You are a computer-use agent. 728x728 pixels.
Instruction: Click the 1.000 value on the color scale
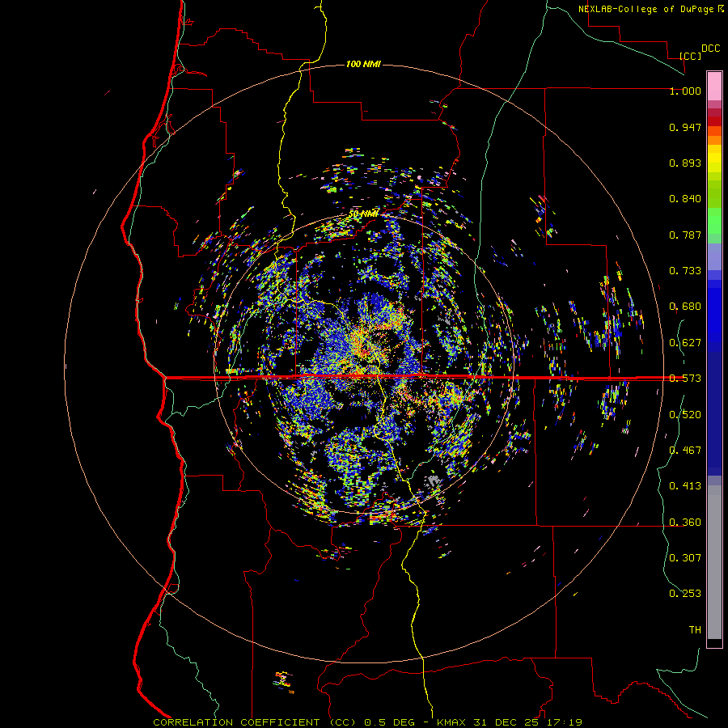click(x=685, y=91)
